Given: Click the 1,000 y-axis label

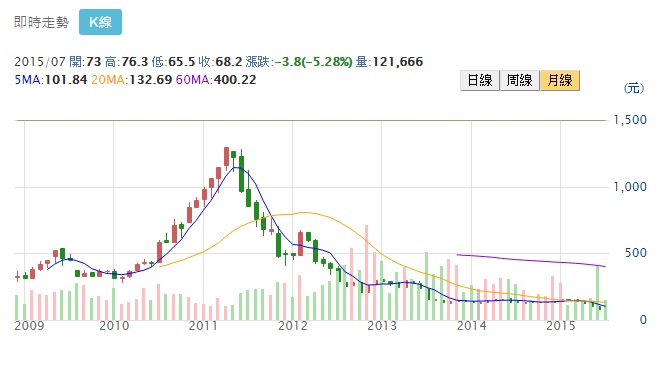Looking at the screenshot, I should pyautogui.click(x=630, y=187).
